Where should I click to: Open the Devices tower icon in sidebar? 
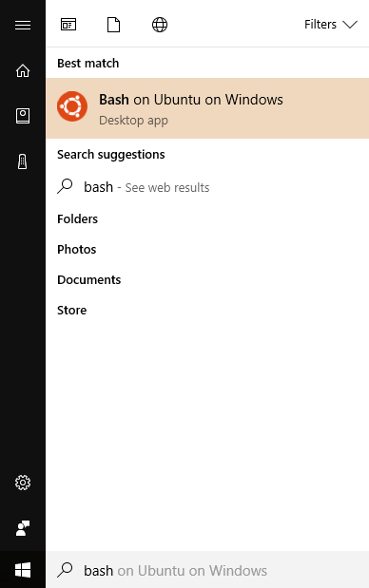point(23,161)
